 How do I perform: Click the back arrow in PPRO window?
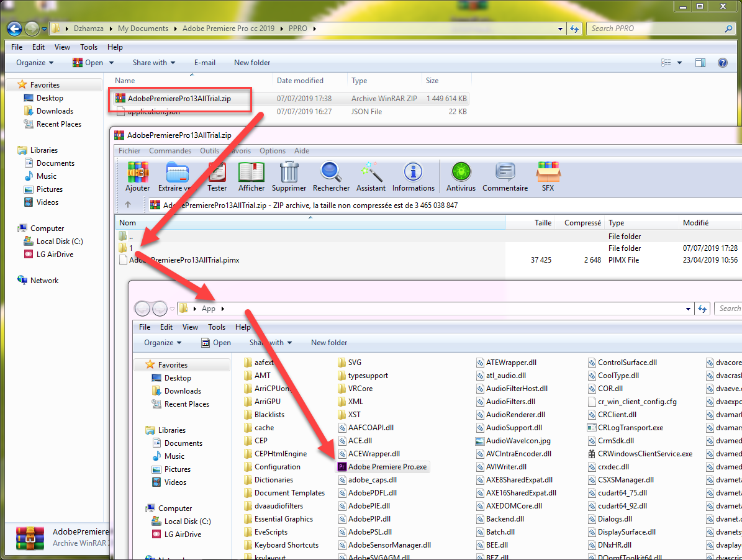(14, 29)
